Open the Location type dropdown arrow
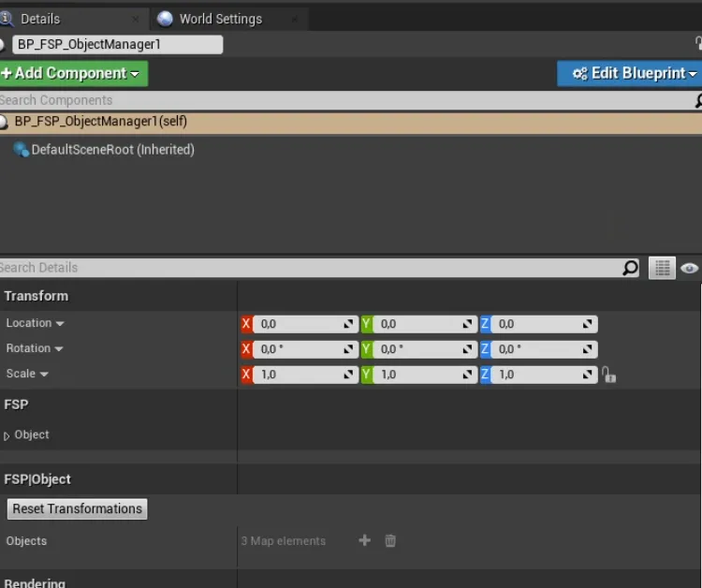Viewport: 702px width, 588px height. 60,324
